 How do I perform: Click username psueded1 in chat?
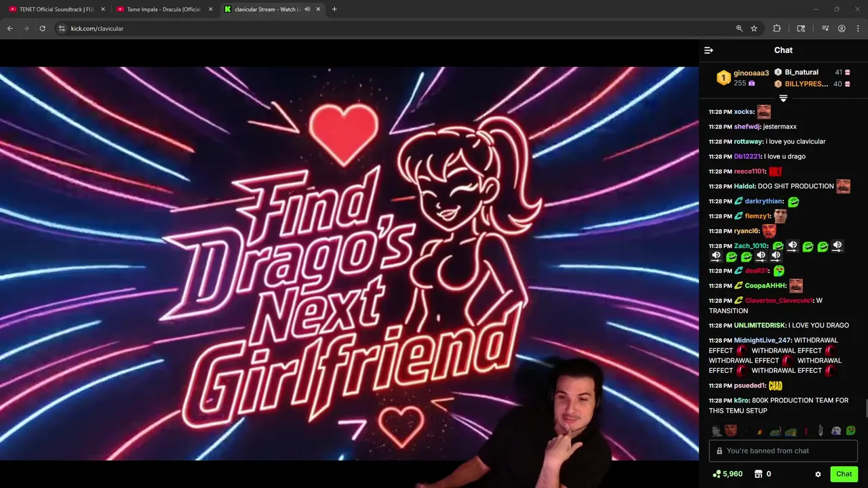749,386
